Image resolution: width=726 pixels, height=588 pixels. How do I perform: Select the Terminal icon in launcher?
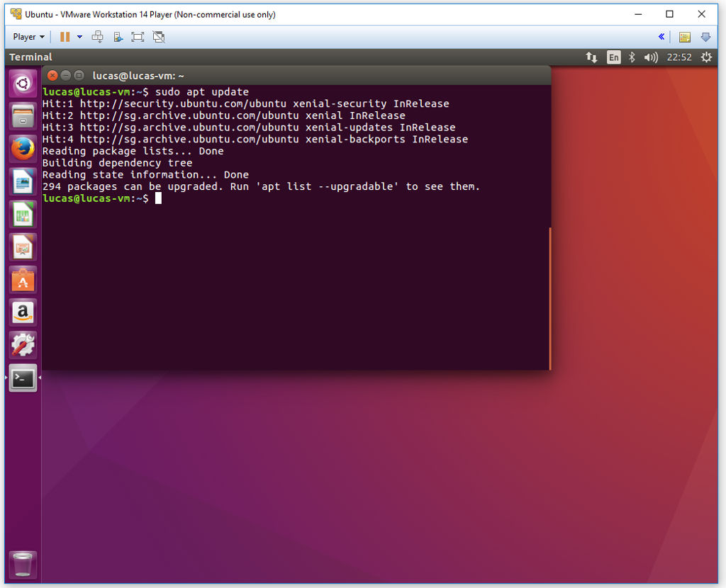coord(23,378)
